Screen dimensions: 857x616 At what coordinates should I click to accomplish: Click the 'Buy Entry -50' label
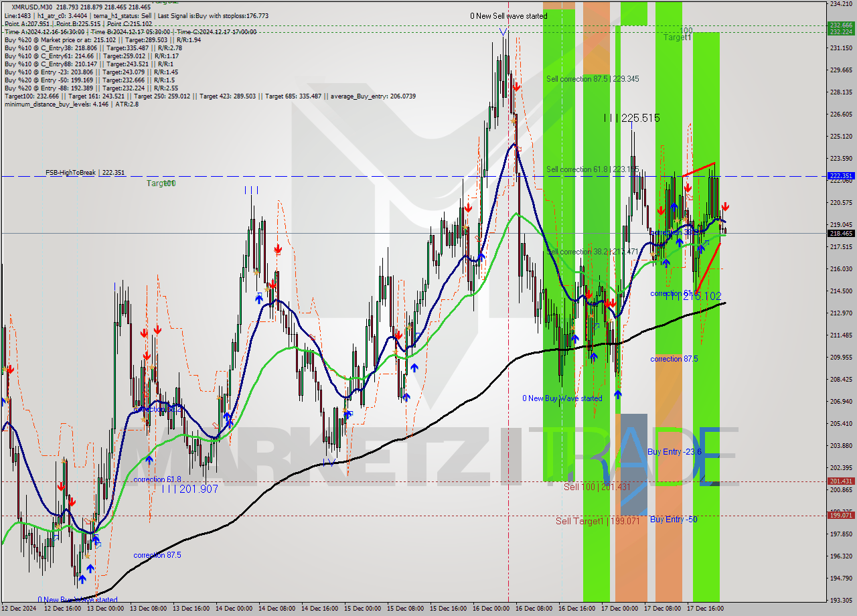coord(674,520)
